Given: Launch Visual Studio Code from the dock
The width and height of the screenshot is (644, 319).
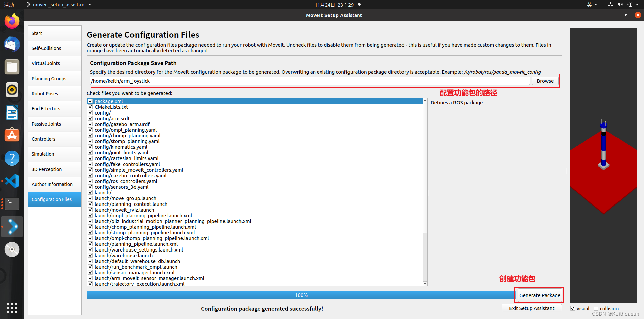Looking at the screenshot, I should [12, 181].
